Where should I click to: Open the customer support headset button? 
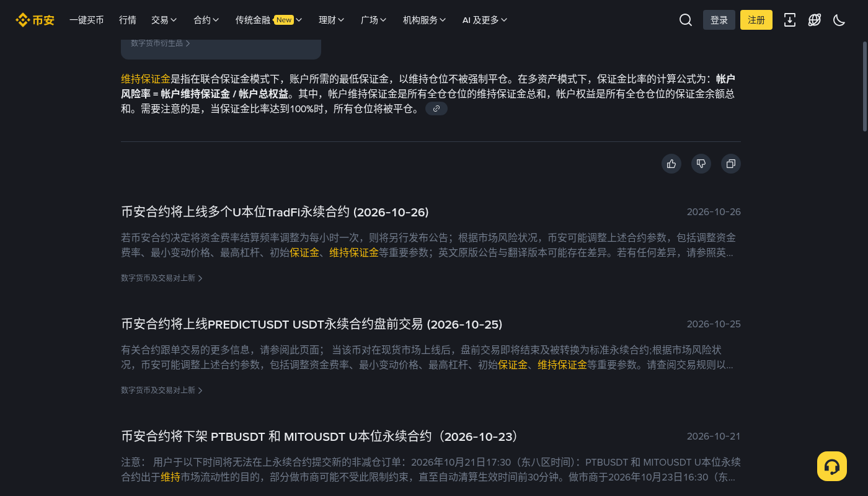(832, 466)
